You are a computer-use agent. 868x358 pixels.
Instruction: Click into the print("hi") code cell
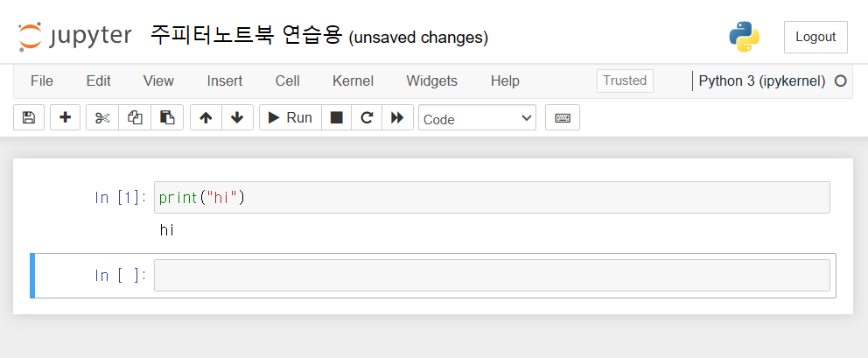(x=492, y=197)
